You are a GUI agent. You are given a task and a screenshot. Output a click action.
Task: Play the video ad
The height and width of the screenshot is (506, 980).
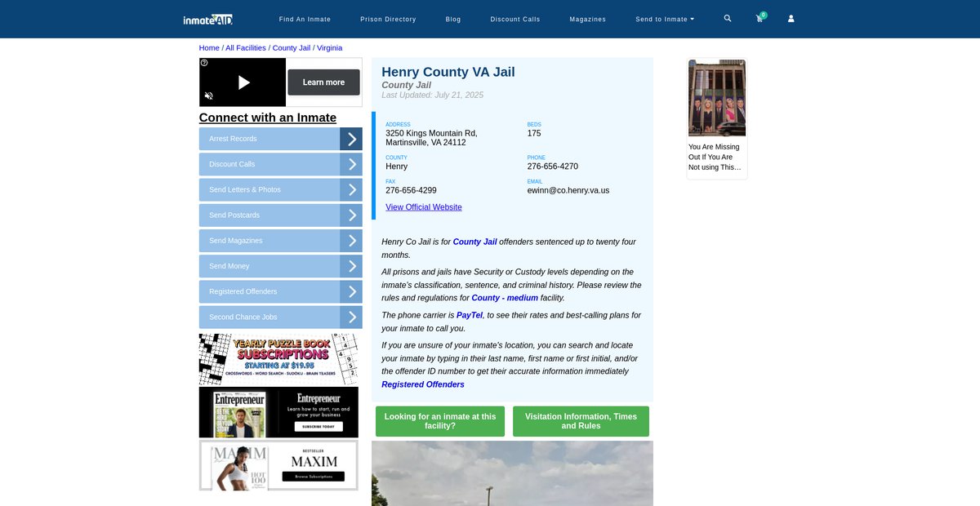coord(243,82)
